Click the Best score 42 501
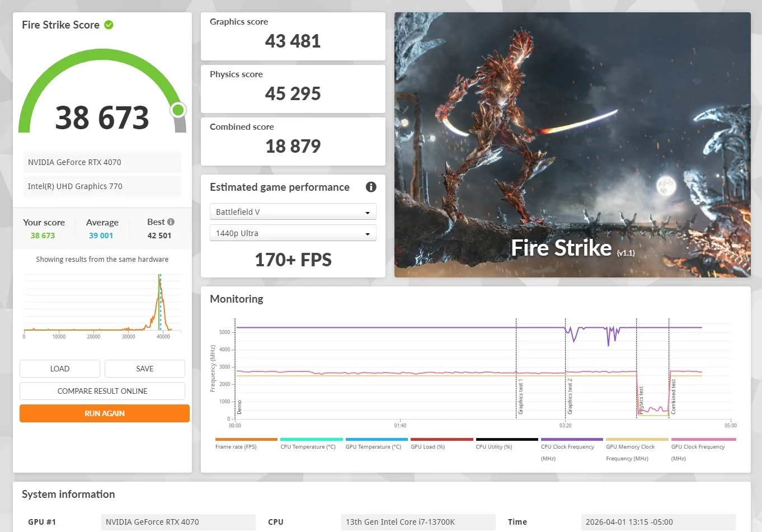Image resolution: width=762 pixels, height=532 pixels. 159,236
